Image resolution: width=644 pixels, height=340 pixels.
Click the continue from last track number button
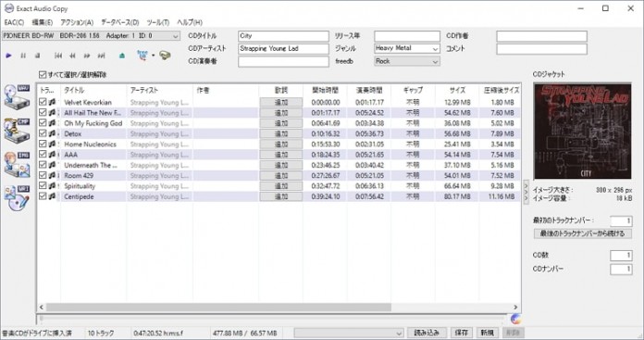(x=582, y=233)
